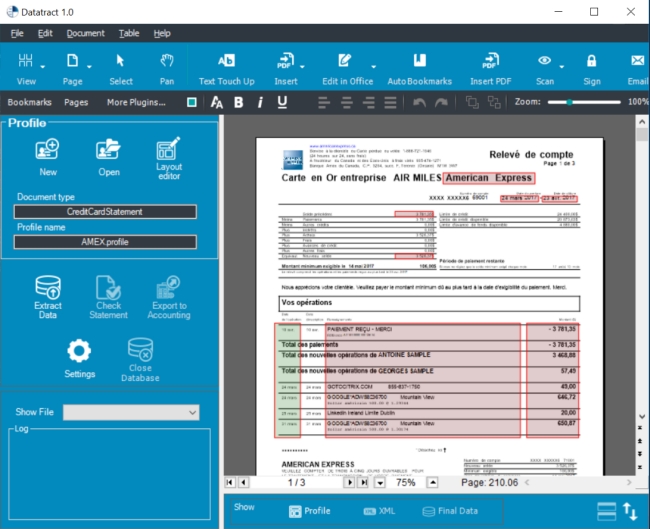650x529 pixels.
Task: Click More Plugins...
Action: 136,102
